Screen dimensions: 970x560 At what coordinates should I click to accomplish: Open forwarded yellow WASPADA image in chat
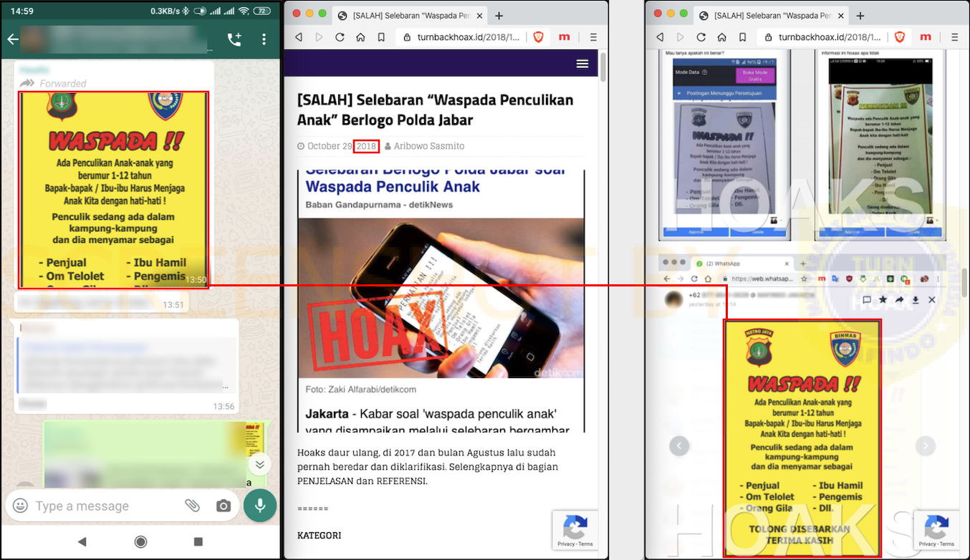pos(113,190)
